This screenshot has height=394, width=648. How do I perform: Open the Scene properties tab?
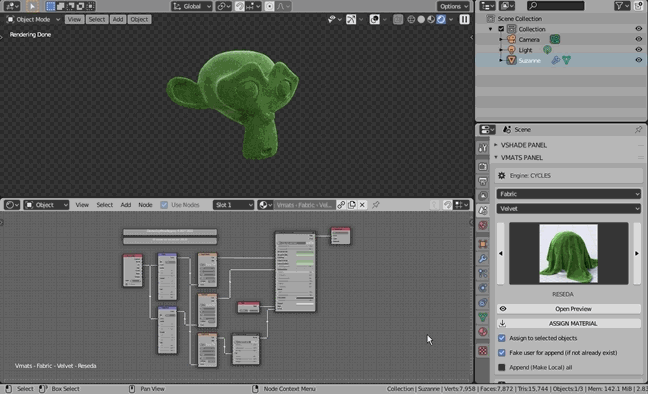click(x=483, y=210)
